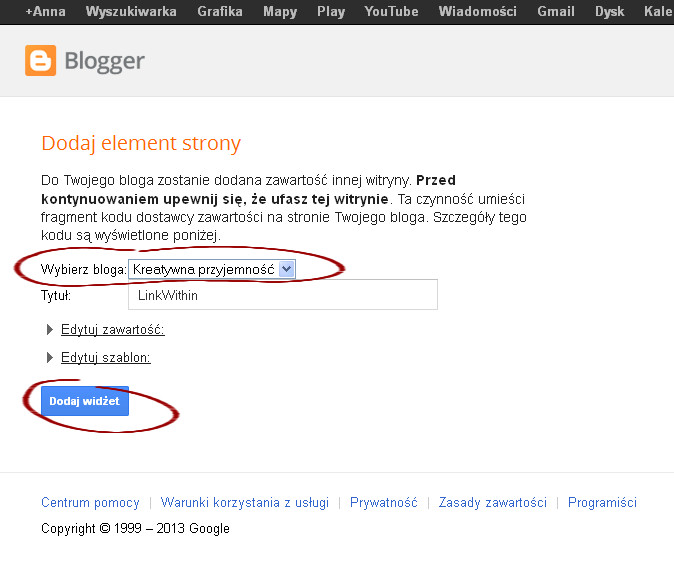
Task: Open Wyszukiwarka in top bar
Action: (131, 11)
